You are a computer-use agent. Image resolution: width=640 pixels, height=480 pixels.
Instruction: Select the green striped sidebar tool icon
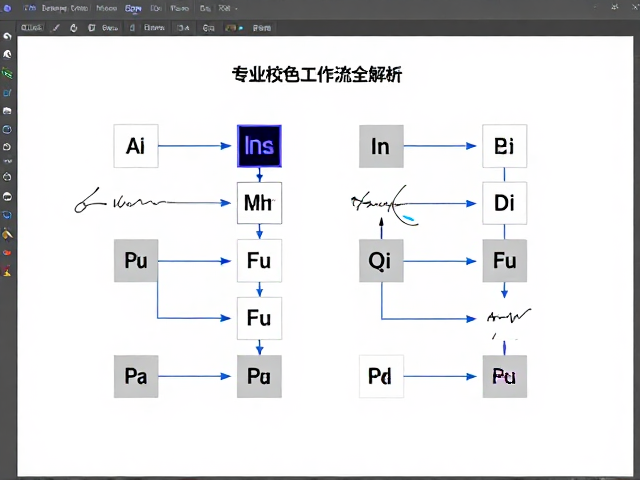(7, 73)
